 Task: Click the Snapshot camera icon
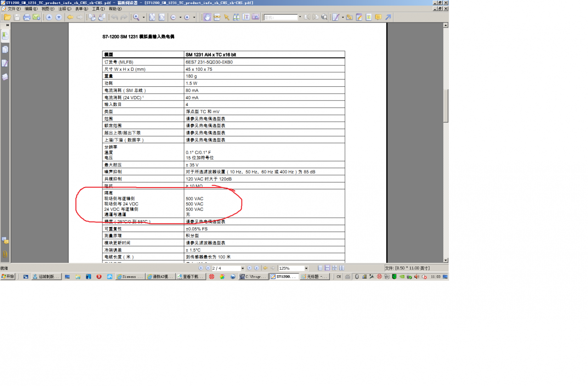(255, 17)
